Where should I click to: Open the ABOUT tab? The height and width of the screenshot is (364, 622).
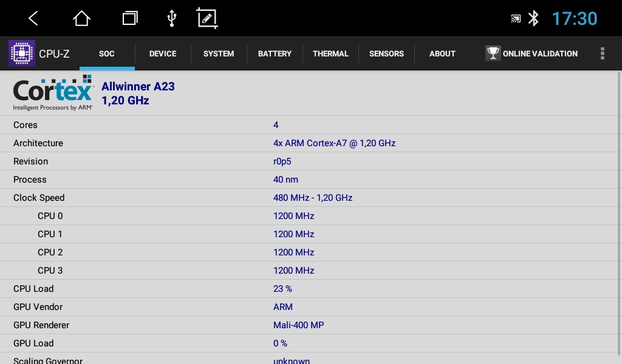pyautogui.click(x=442, y=53)
